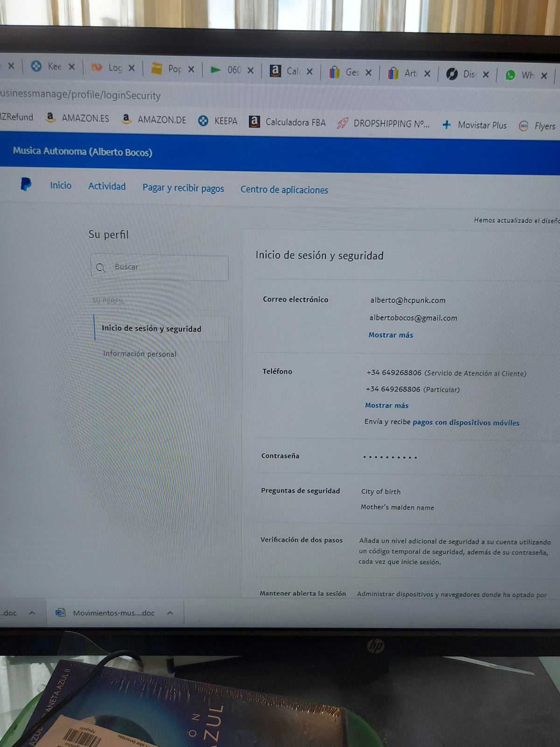Image resolution: width=560 pixels, height=747 pixels.
Task: Switch to the Keepa browser tab
Action: point(46,66)
